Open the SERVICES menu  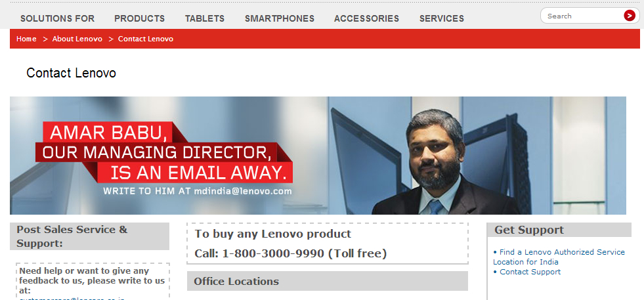pos(442,18)
